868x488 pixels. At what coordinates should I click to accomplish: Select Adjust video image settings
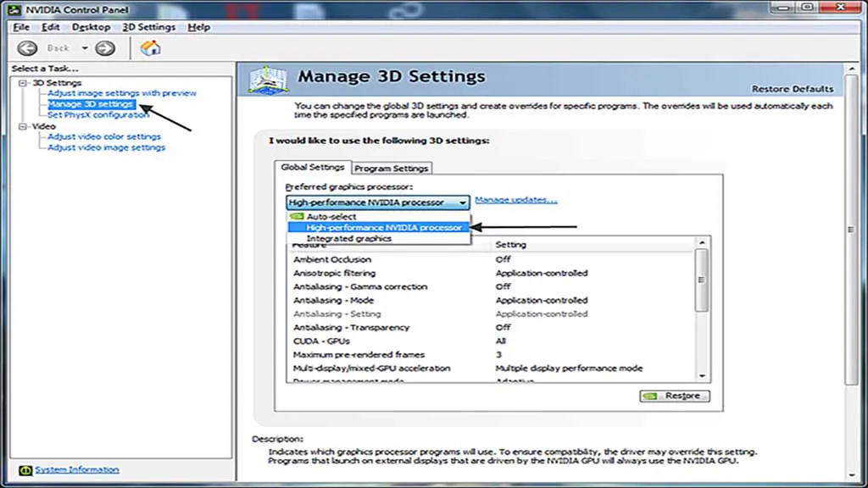click(106, 147)
